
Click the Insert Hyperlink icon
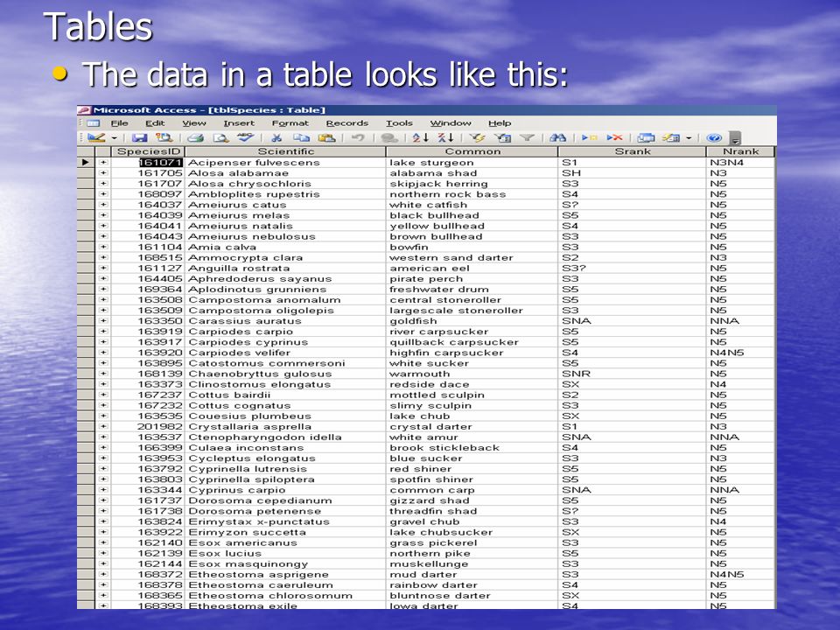coord(389,138)
